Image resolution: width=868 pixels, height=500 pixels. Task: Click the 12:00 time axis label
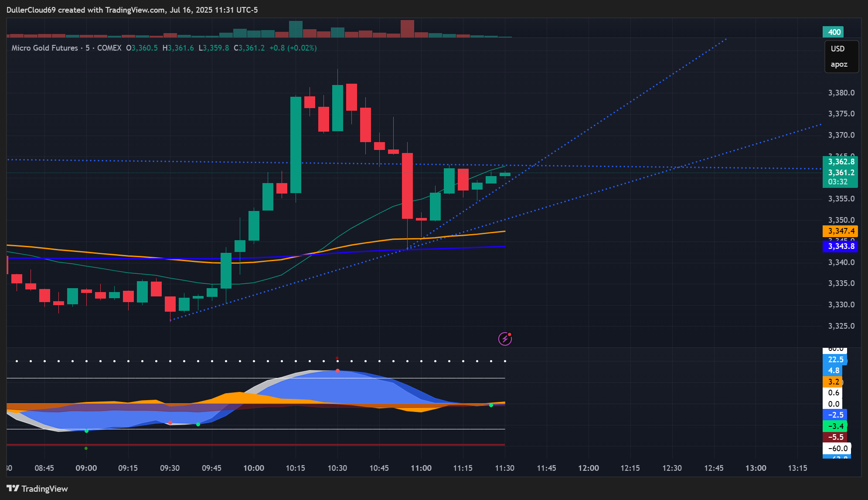pos(589,468)
